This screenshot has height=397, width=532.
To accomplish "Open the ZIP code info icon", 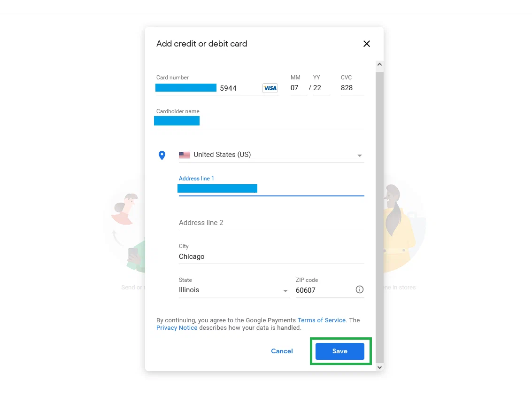I will (x=359, y=289).
